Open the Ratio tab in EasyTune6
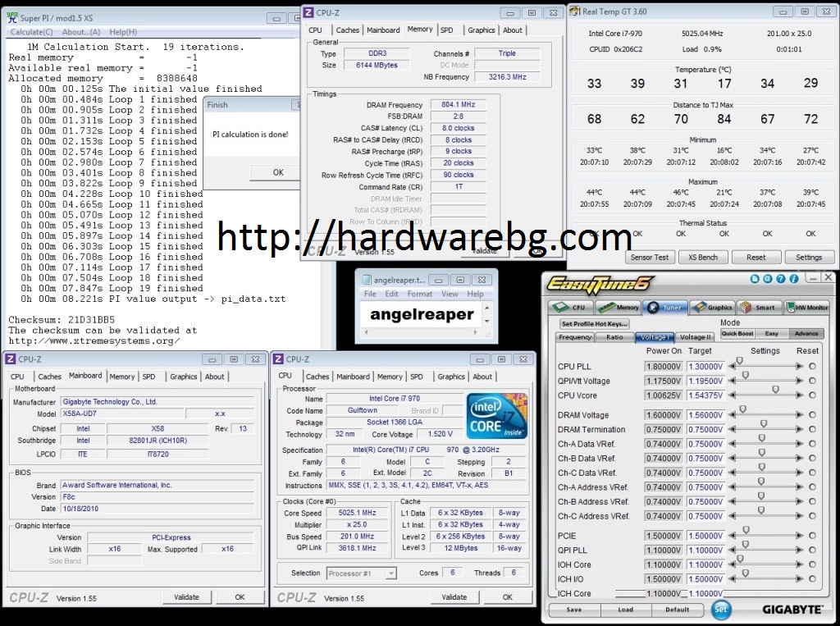840x626 pixels. pos(614,337)
